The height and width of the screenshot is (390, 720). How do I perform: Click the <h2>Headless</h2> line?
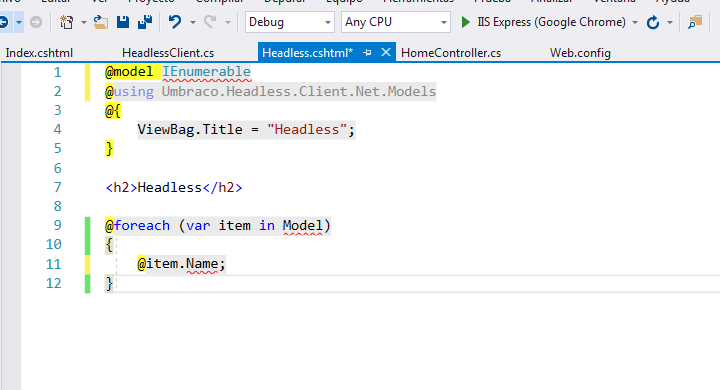[x=174, y=187]
